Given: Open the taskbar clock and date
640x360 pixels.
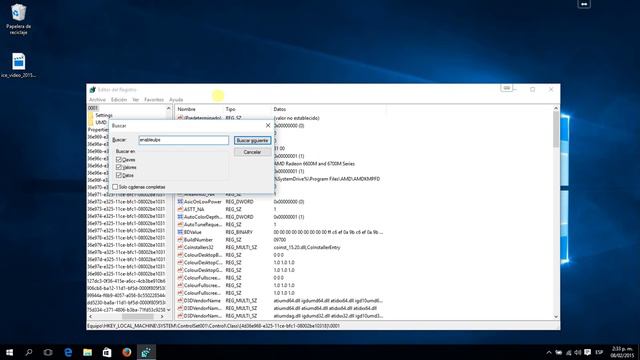Looking at the screenshot, I should (x=622, y=352).
